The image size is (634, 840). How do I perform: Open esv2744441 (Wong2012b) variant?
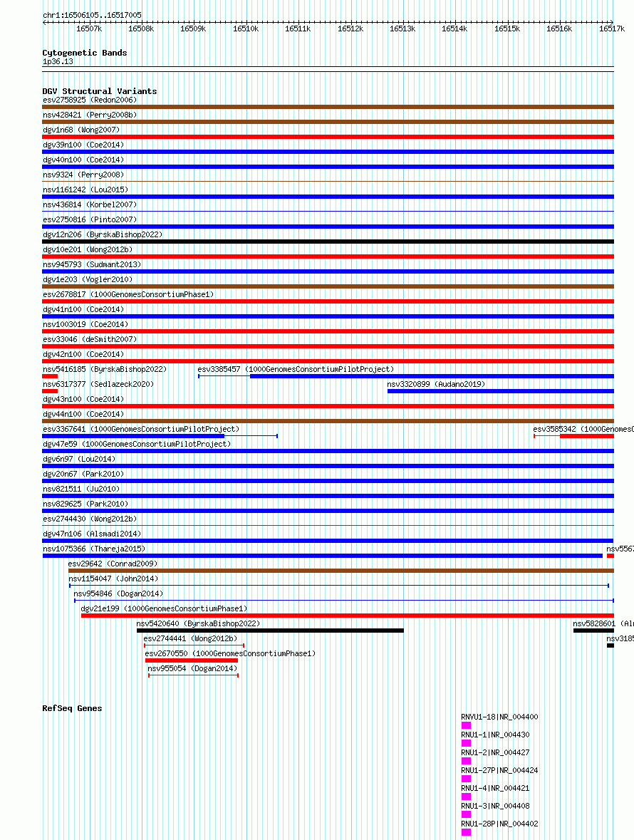click(190, 641)
